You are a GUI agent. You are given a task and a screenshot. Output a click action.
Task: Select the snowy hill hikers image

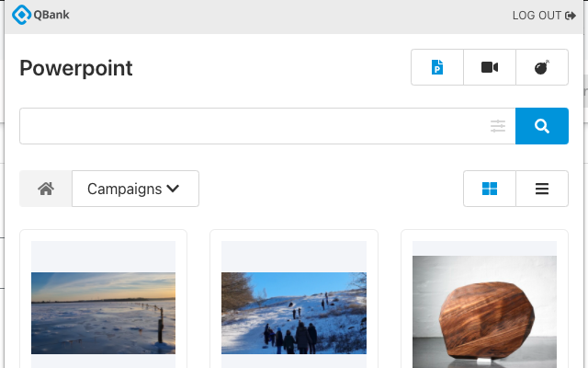pyautogui.click(x=294, y=313)
